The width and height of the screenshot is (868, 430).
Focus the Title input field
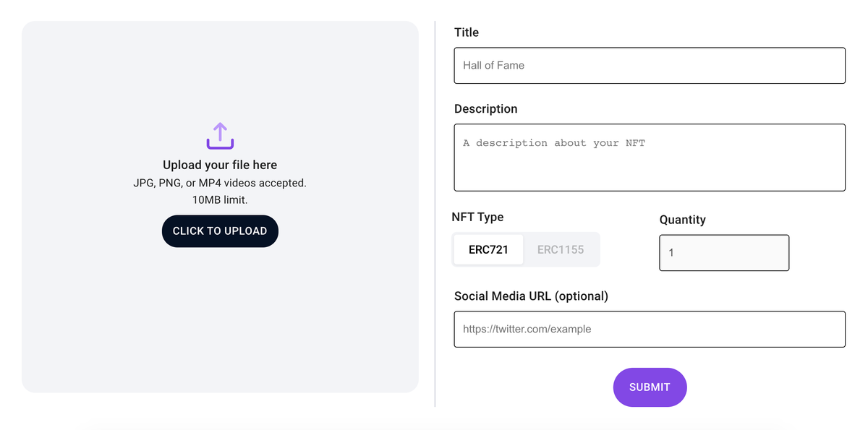click(x=650, y=66)
